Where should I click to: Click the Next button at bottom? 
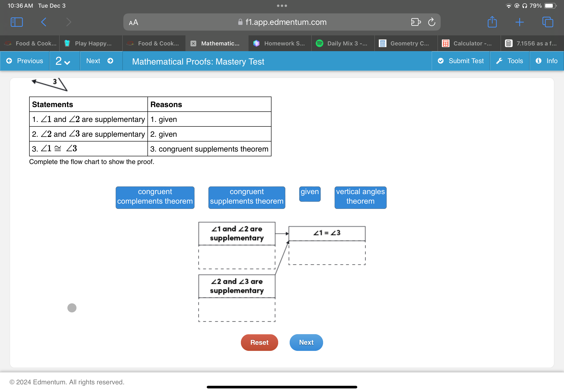click(306, 342)
